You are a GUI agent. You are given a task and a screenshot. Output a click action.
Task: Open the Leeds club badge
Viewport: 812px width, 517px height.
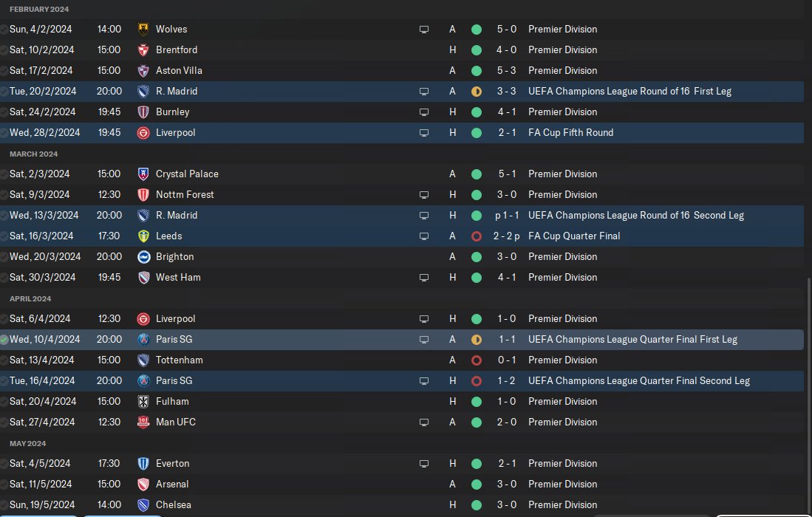(x=143, y=236)
